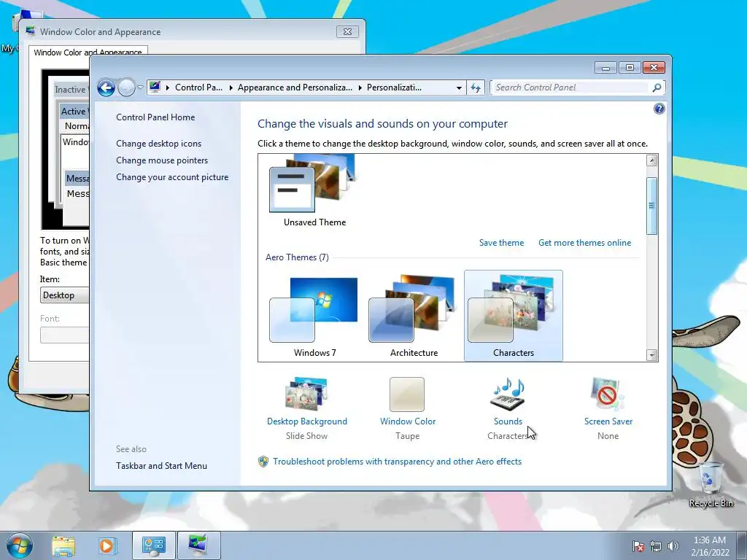Expand arrow after Appearance and Personalization breadcrumb
This screenshot has height=560, width=747.
(x=360, y=87)
